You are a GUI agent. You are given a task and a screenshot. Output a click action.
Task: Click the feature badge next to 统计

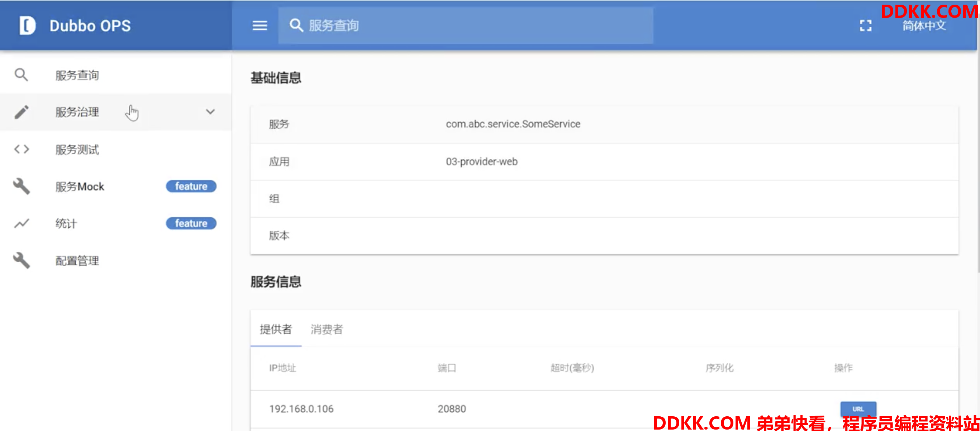pos(191,223)
